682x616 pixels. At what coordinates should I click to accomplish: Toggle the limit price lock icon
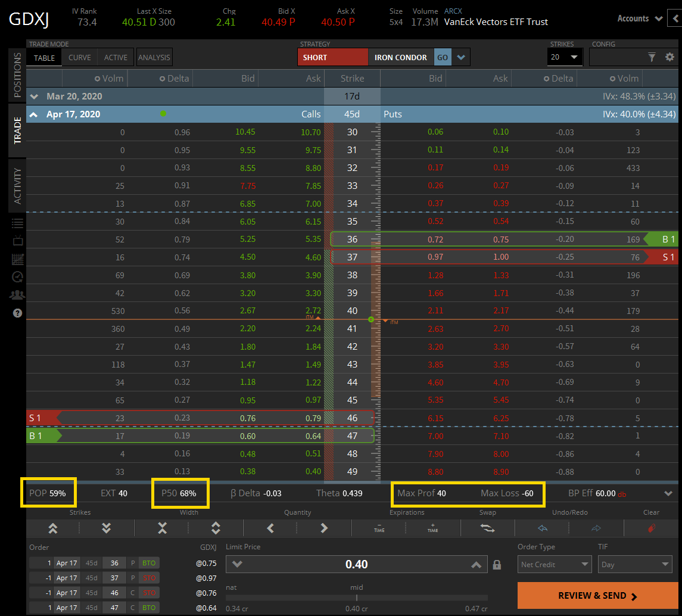coord(497,565)
